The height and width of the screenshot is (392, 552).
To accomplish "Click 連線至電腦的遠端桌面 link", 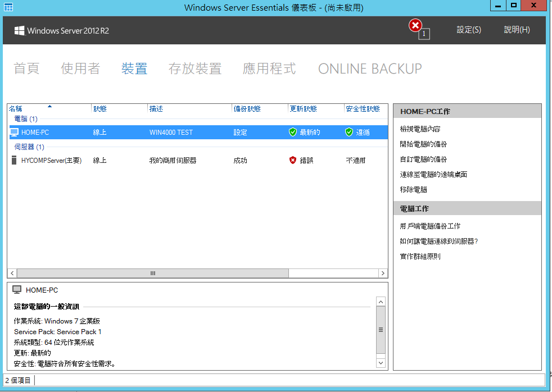I will point(433,175).
